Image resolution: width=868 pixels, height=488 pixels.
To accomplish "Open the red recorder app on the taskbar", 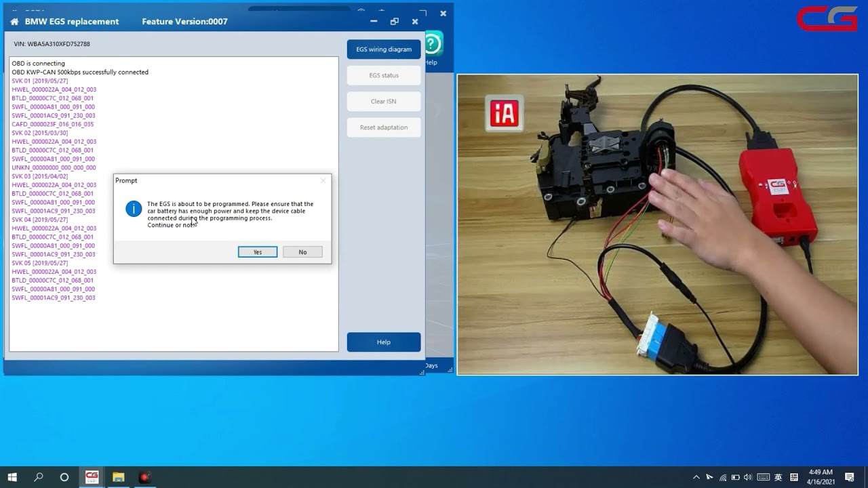I will 144,477.
